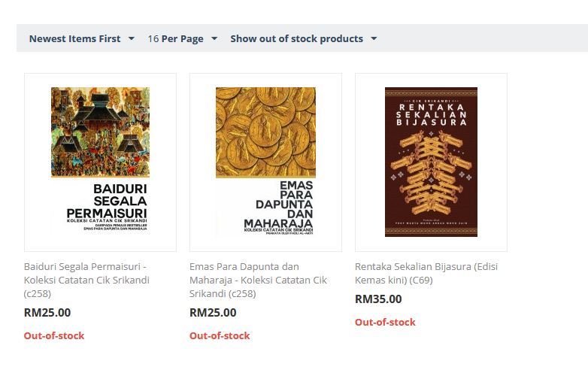
Task: Click the RM25.00 price under Baiduri Segala Permaisuri
Action: point(47,312)
